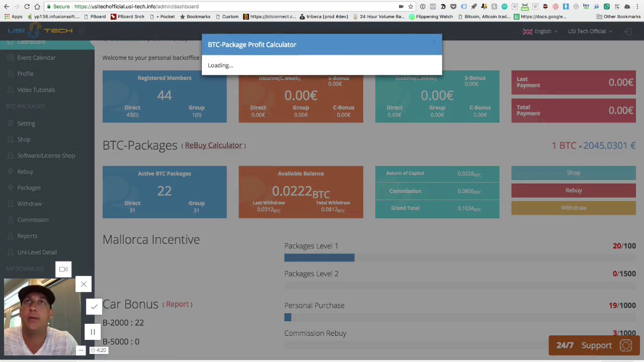This screenshot has width=644, height=362.
Task: Open Reports in the sidebar
Action: (27, 236)
